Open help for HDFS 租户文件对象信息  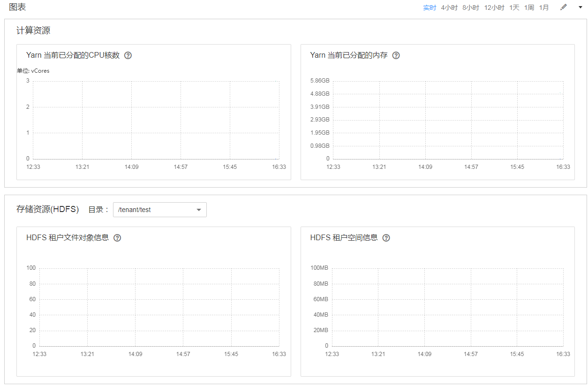[117, 238]
